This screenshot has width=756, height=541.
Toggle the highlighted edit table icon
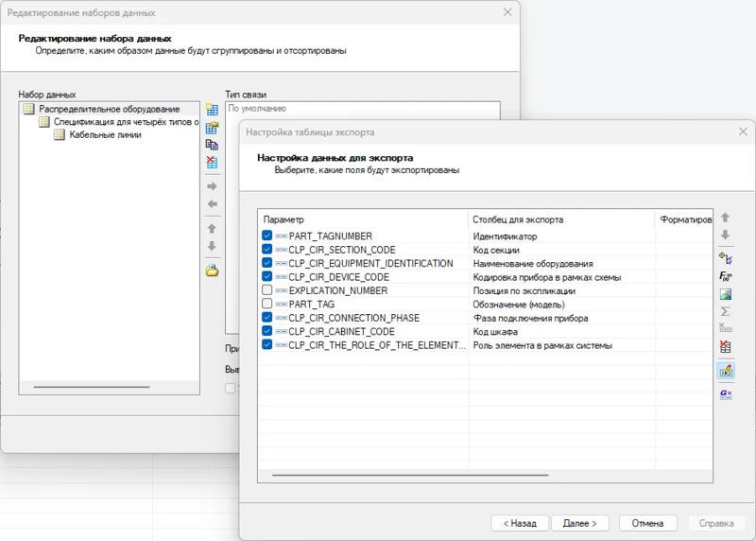pos(726,371)
